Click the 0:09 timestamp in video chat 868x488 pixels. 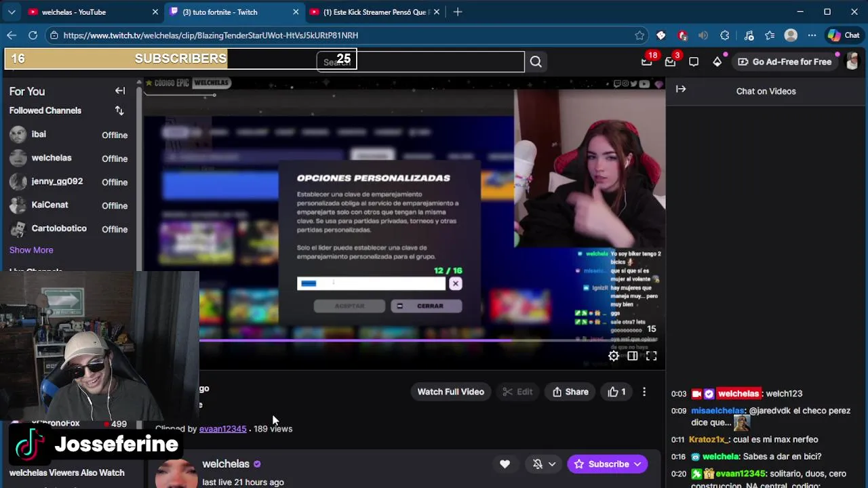(x=679, y=411)
